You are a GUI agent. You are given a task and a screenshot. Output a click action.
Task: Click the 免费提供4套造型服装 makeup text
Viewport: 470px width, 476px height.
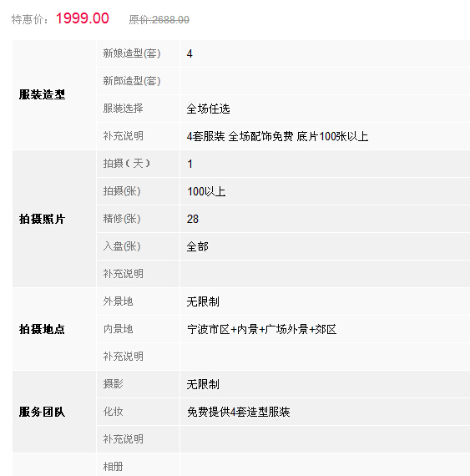pyautogui.click(x=239, y=412)
